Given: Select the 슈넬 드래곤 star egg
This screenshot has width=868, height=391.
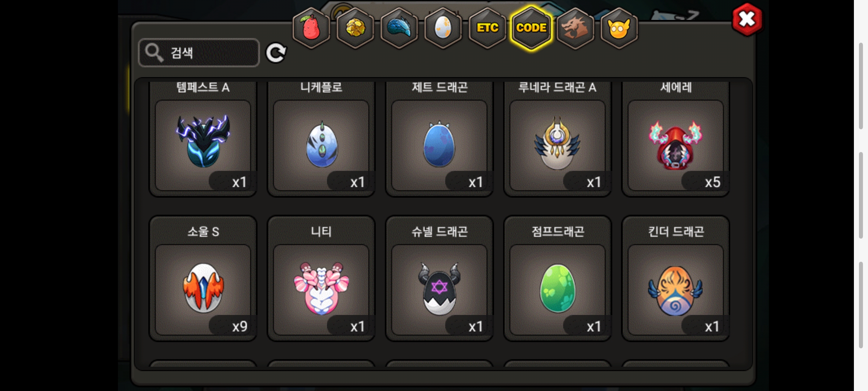Looking at the screenshot, I should click(439, 279).
